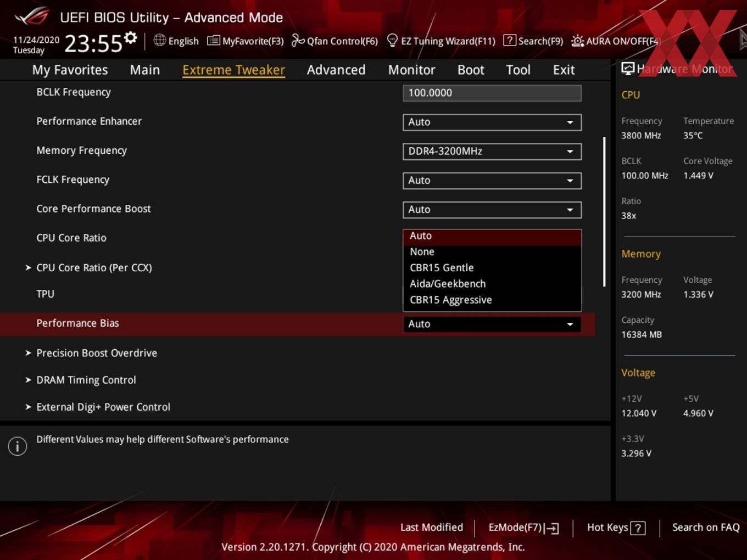The height and width of the screenshot is (560, 747).
Task: Open Memory Frequency dropdown
Action: pos(492,151)
